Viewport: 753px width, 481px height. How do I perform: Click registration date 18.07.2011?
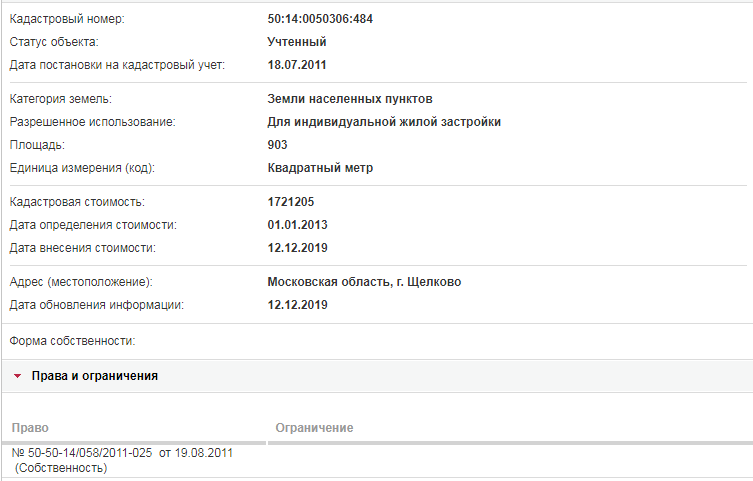(x=297, y=65)
